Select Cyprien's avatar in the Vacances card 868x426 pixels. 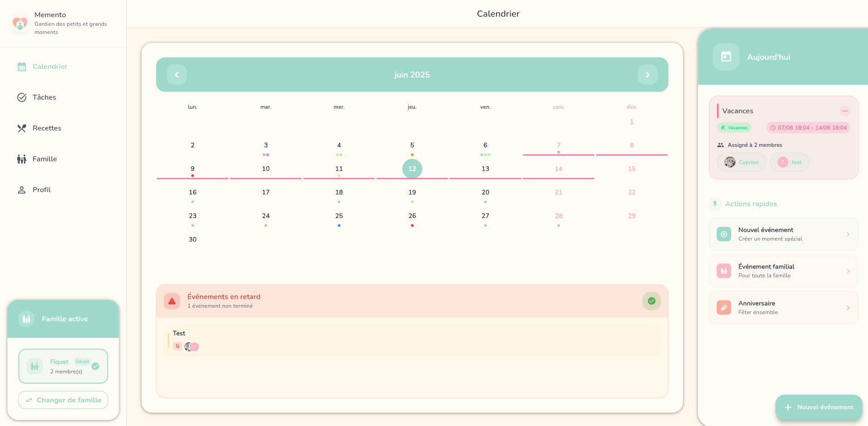730,162
